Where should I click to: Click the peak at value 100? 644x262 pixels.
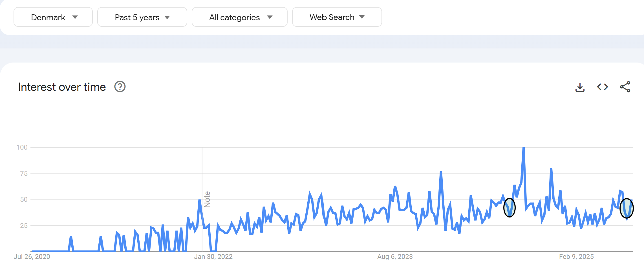[x=523, y=148]
